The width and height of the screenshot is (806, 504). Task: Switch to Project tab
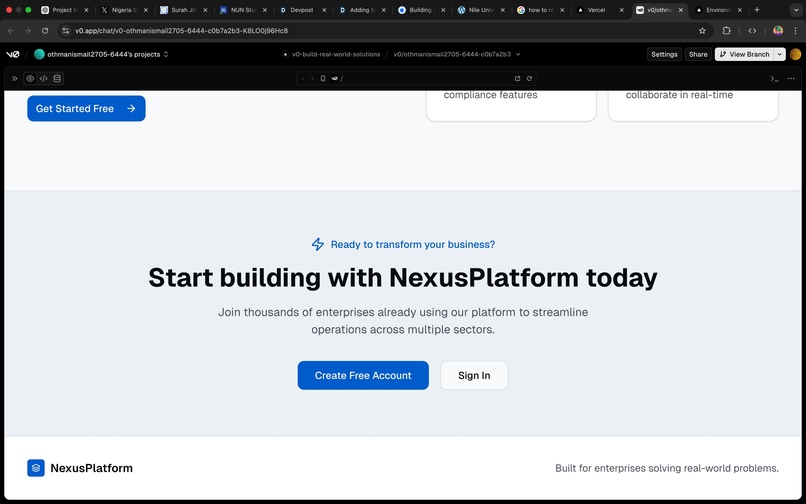click(63, 10)
